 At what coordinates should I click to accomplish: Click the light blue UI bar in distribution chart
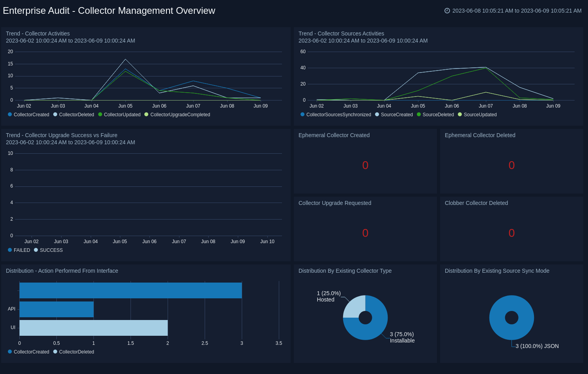(93, 328)
